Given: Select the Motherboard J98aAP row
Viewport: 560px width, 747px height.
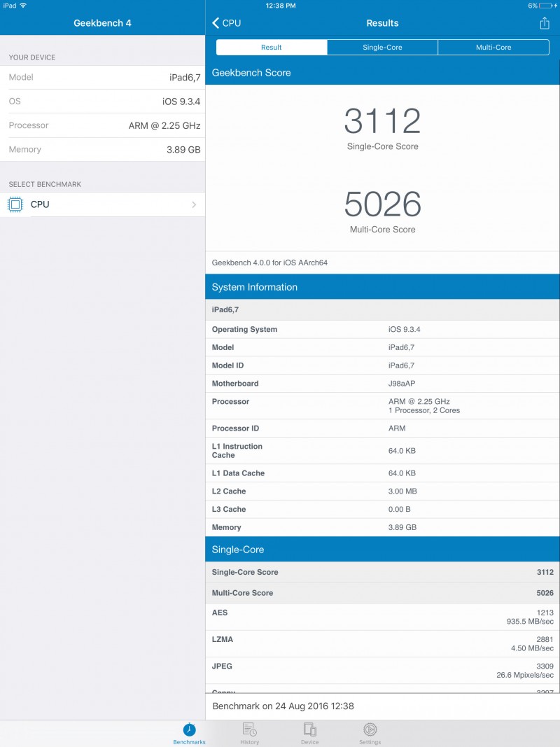Looking at the screenshot, I should pyautogui.click(x=382, y=384).
